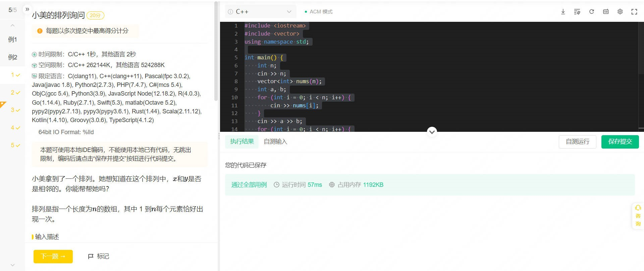644x271 pixels.
Task: Jump to example 例1
Action: point(12,40)
